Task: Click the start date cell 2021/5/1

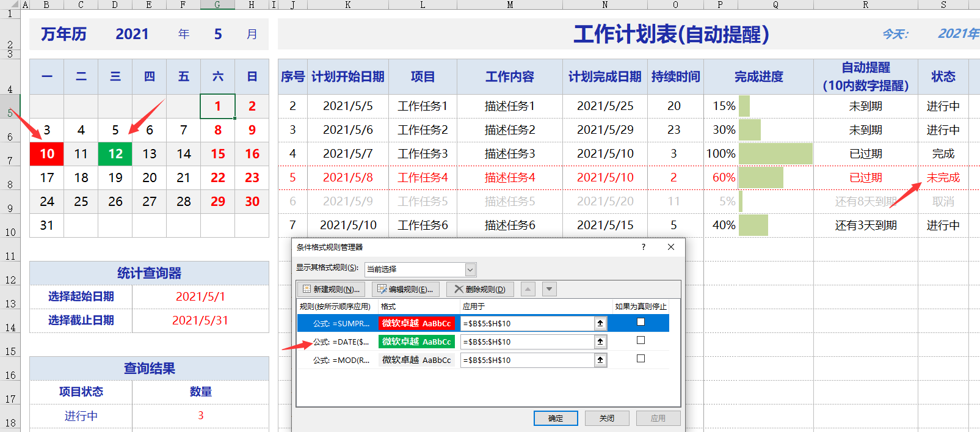Action: pos(200,297)
